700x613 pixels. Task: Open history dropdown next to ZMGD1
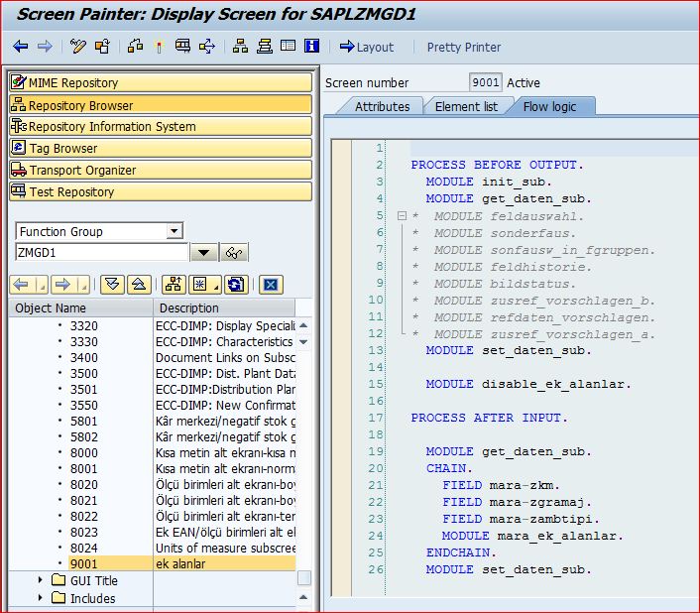pyautogui.click(x=204, y=253)
